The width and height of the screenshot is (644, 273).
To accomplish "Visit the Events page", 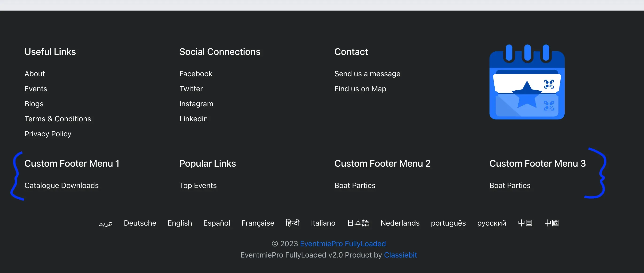I will point(36,89).
